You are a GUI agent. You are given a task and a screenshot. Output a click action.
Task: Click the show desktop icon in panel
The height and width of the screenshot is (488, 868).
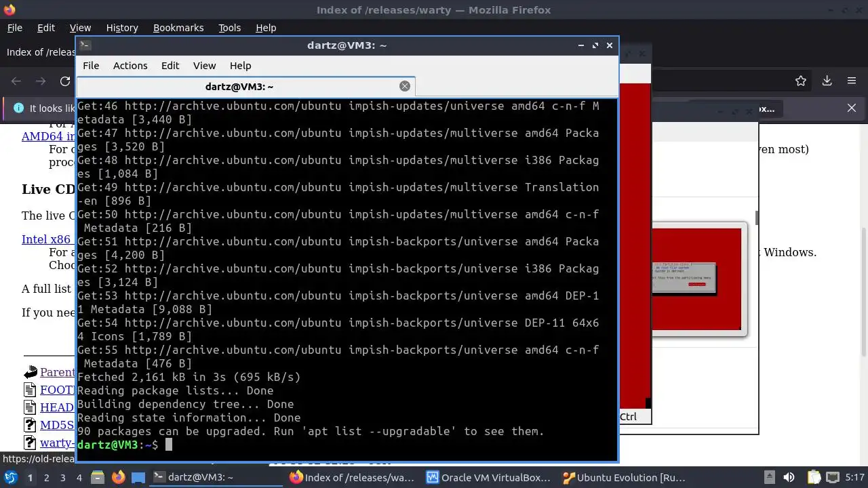pos(138,477)
